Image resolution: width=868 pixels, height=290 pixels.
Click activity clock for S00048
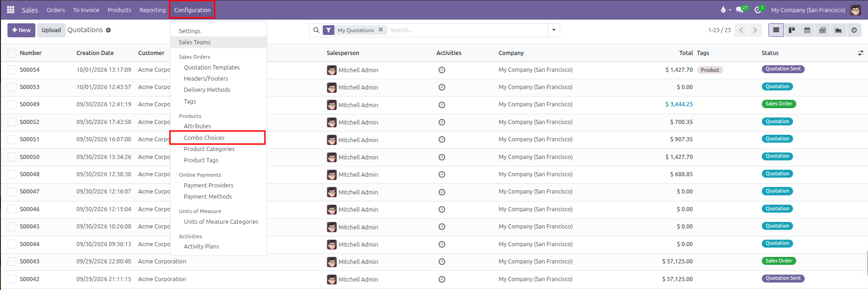(442, 174)
